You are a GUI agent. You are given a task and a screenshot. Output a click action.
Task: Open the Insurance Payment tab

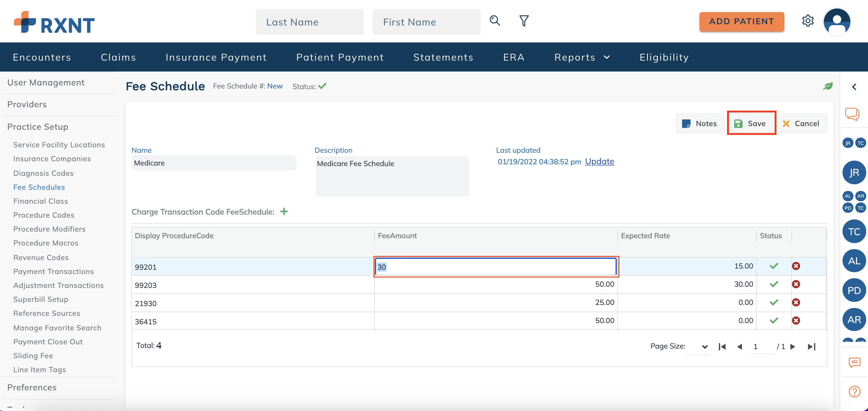pyautogui.click(x=216, y=57)
